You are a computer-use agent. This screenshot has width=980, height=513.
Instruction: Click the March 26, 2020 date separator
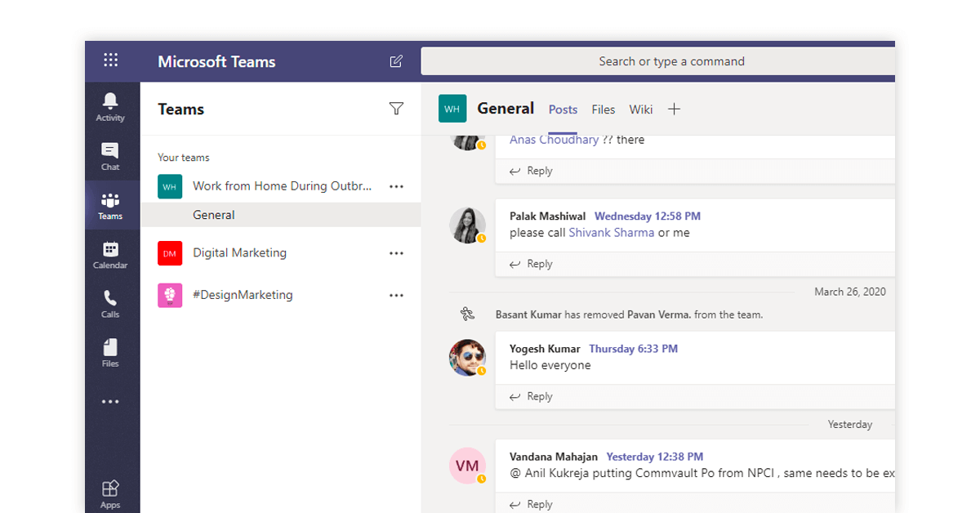click(x=850, y=292)
